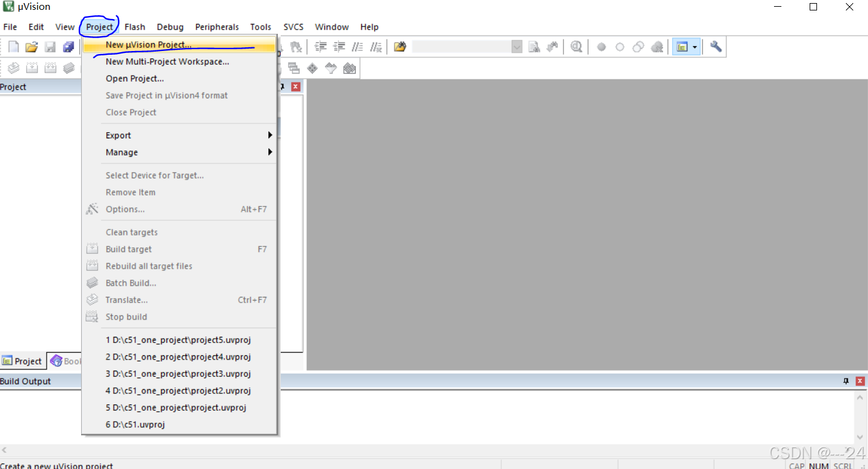This screenshot has height=469, width=868.
Task: Expand the Export submenu
Action: pos(179,135)
